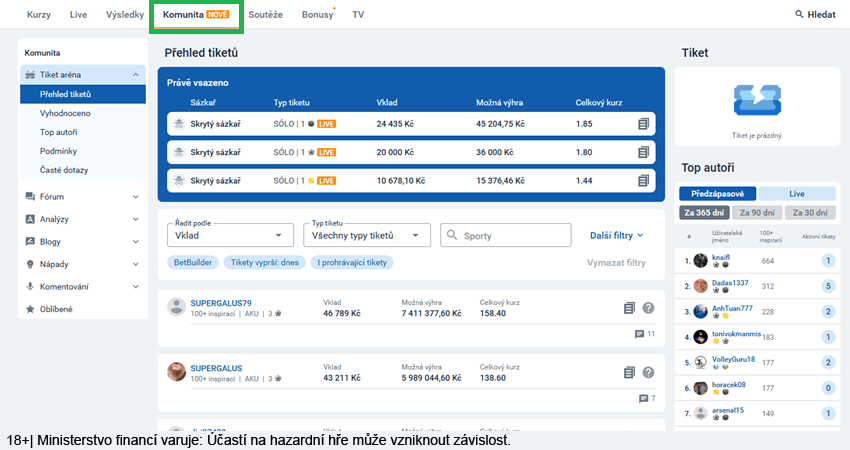
Task: Clear filters with Vymazat filtry
Action: coord(616,263)
